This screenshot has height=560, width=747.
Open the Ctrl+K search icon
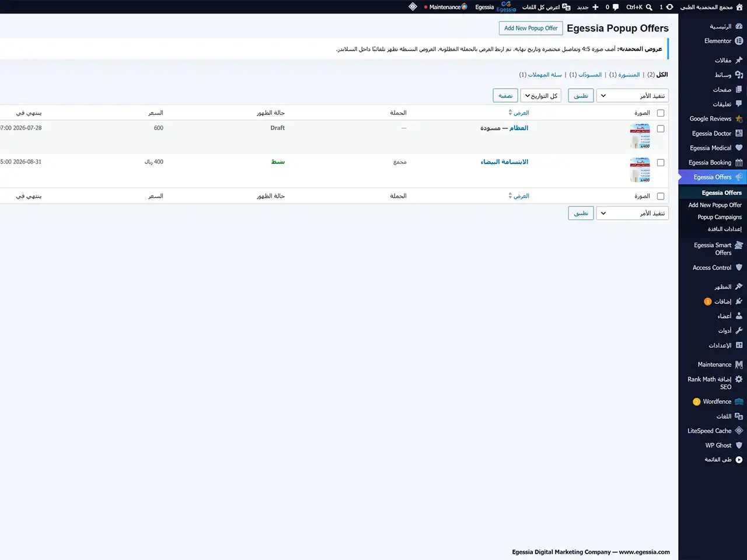pyautogui.click(x=649, y=7)
